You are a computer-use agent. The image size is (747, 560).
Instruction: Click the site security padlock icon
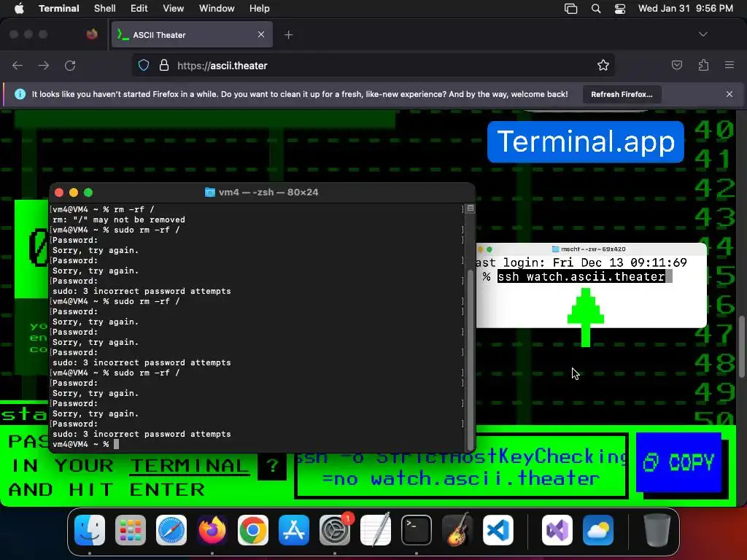pos(164,65)
